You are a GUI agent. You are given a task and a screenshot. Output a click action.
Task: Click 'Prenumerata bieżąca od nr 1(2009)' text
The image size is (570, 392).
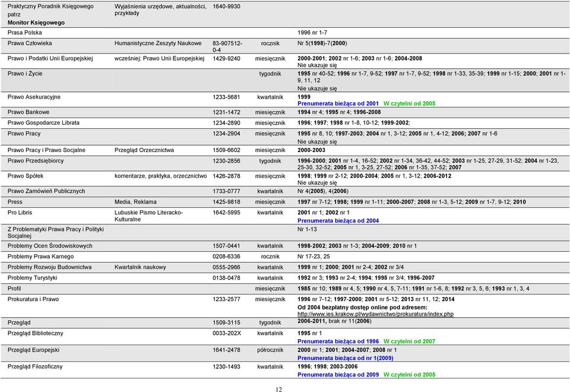click(x=346, y=358)
